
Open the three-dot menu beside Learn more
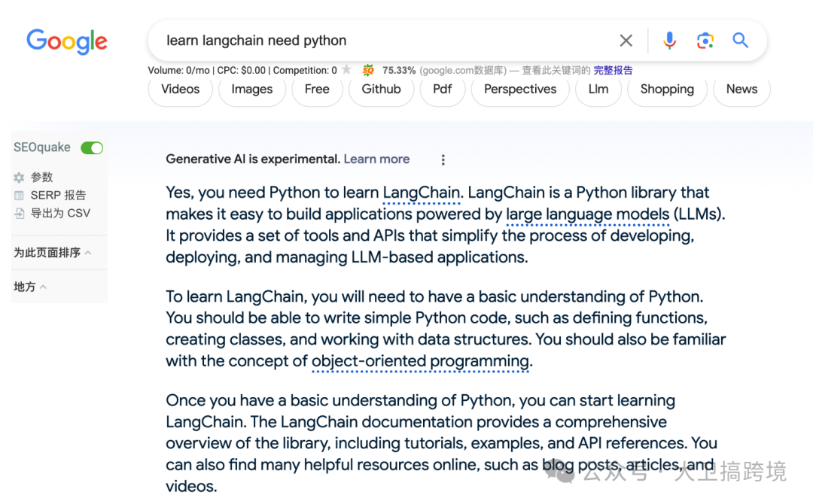point(443,159)
